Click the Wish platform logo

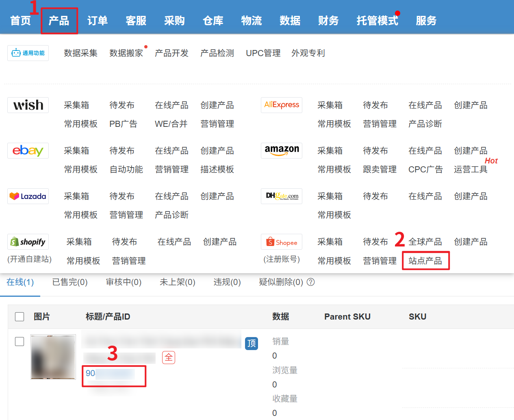[x=28, y=105]
